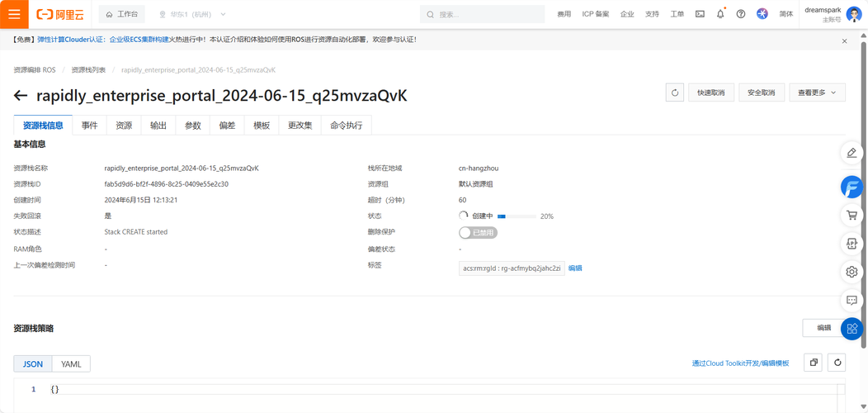Open the blue F assistant icon
The image size is (868, 413).
[x=852, y=187]
